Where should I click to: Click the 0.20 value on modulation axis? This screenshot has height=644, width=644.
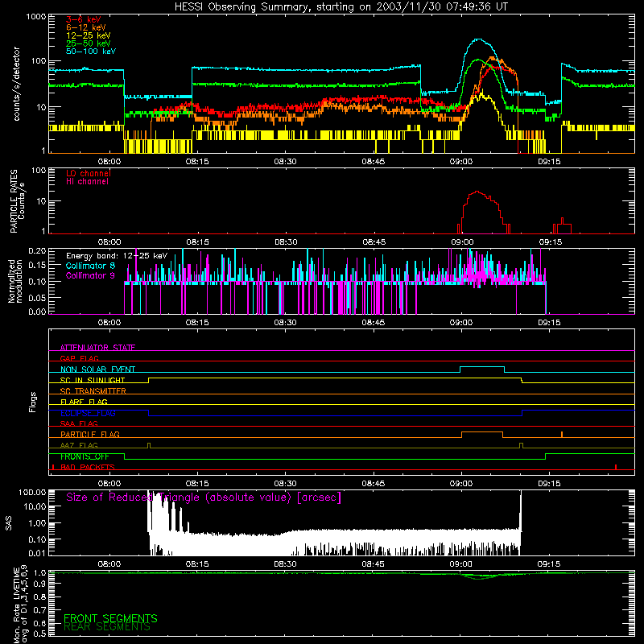pos(37,250)
